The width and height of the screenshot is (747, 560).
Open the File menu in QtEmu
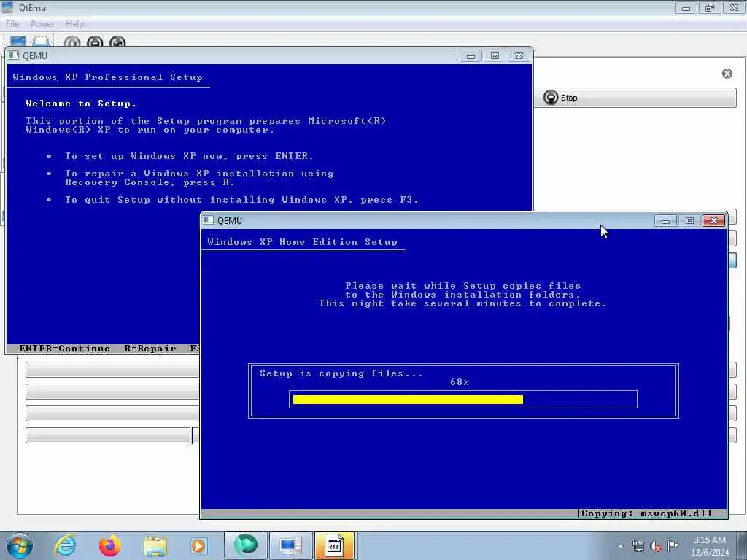point(12,24)
